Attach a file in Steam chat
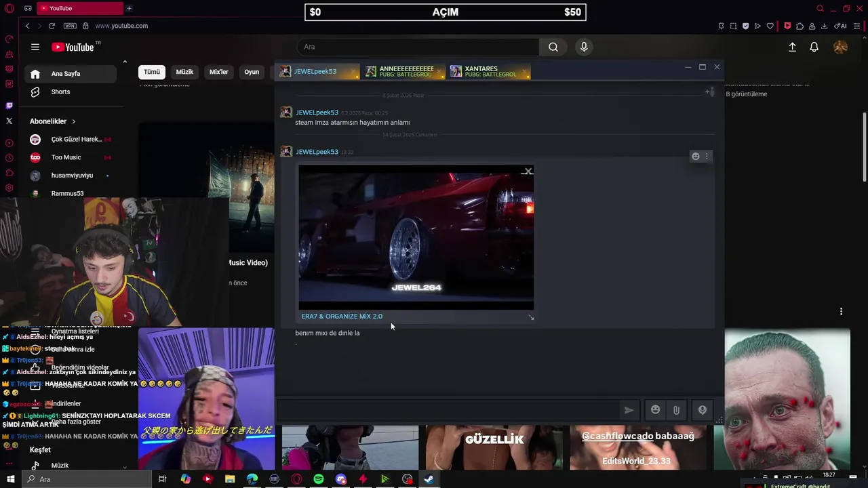This screenshot has height=488, width=868. click(676, 410)
